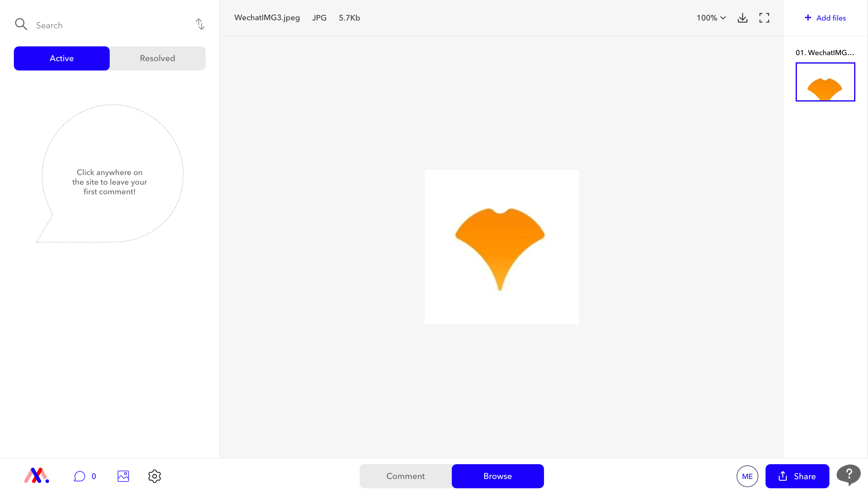Click Add files link

pos(825,18)
